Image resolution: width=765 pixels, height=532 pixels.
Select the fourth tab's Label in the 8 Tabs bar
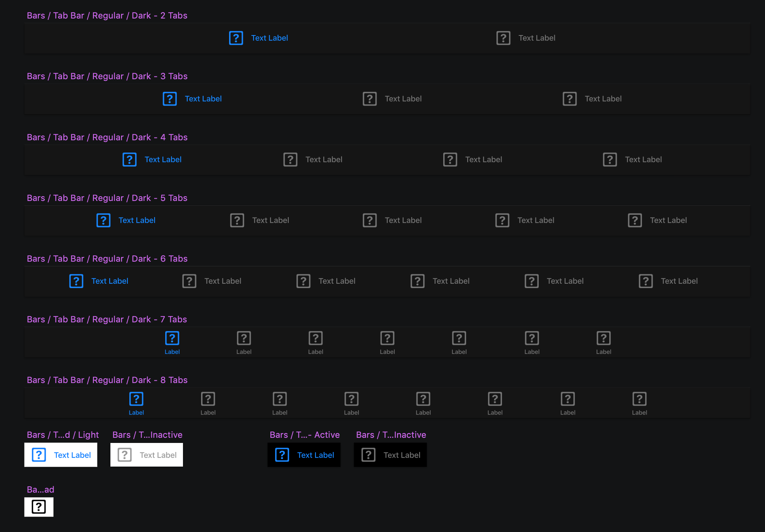tap(351, 413)
